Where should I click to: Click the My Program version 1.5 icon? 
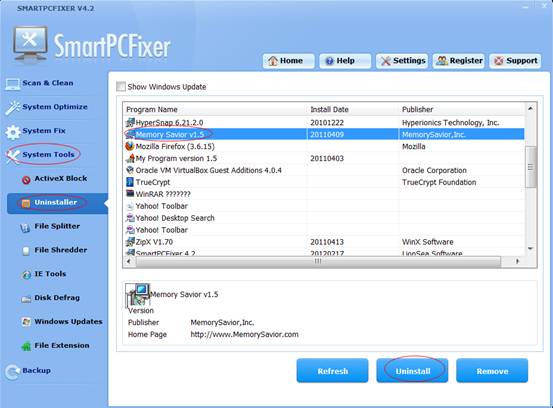130,158
